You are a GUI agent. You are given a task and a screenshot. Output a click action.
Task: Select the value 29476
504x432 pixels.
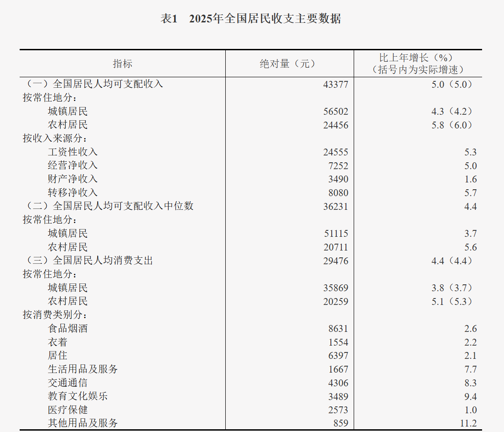tap(335, 261)
